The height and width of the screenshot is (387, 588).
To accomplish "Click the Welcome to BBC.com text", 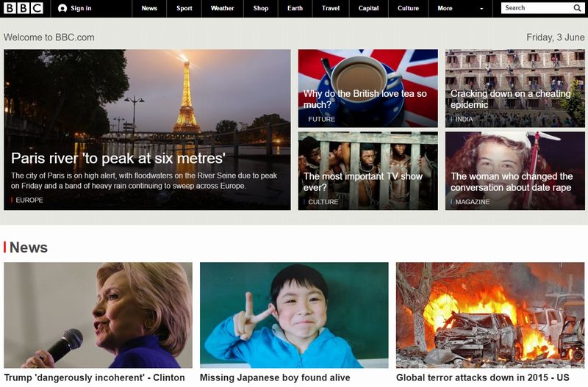I will (49, 37).
